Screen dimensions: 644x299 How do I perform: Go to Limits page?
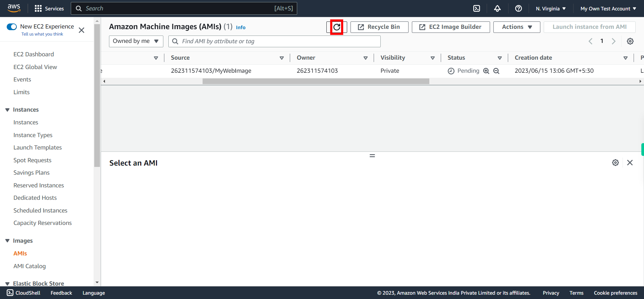click(x=21, y=92)
